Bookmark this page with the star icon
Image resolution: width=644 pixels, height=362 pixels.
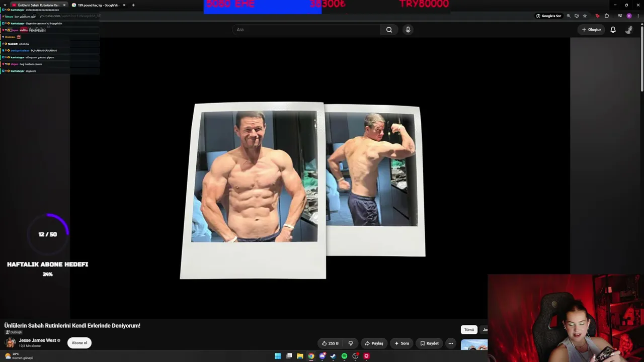point(585,16)
